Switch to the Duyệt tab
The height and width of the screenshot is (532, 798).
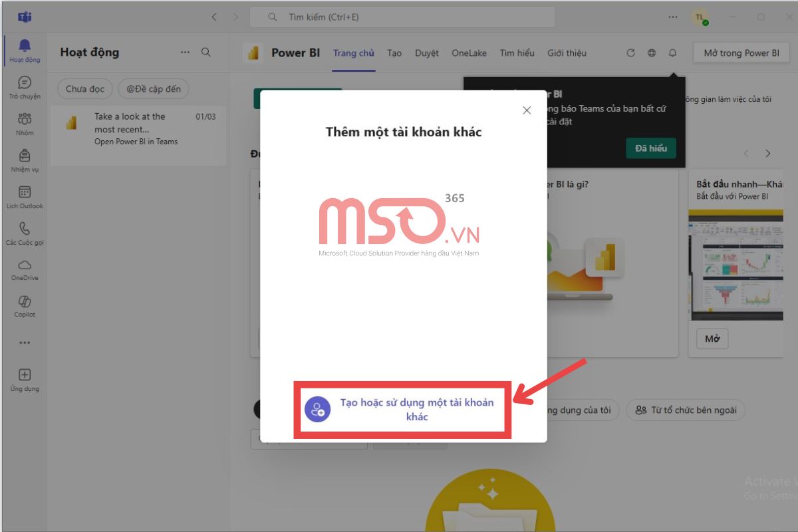[427, 53]
